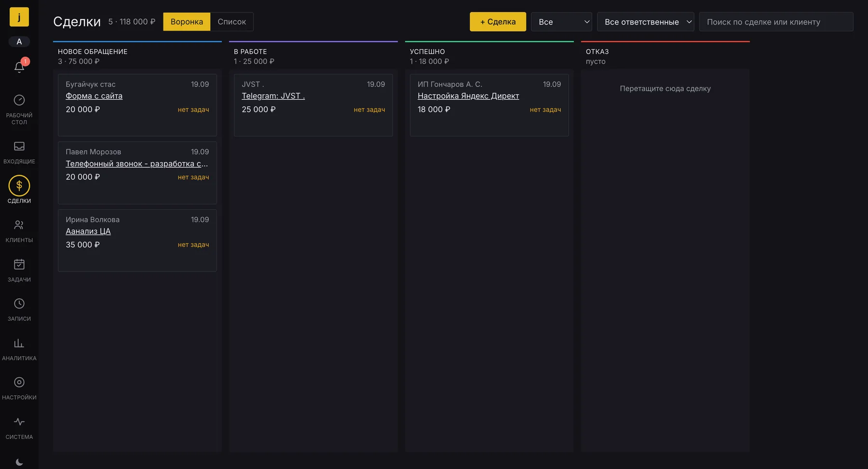Viewport: 868px width, 469px height.
Task: Toggle dark mode moon icon
Action: (x=19, y=462)
